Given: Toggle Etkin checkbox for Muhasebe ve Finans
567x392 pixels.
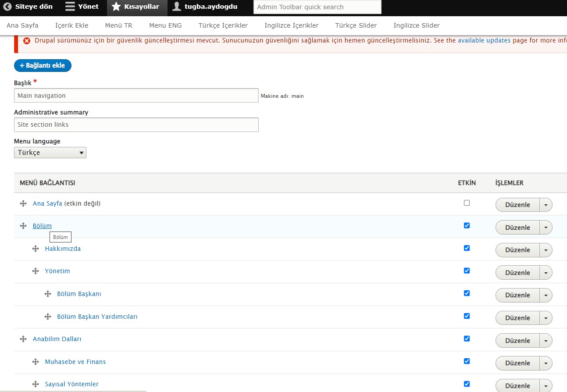Looking at the screenshot, I should (x=467, y=361).
